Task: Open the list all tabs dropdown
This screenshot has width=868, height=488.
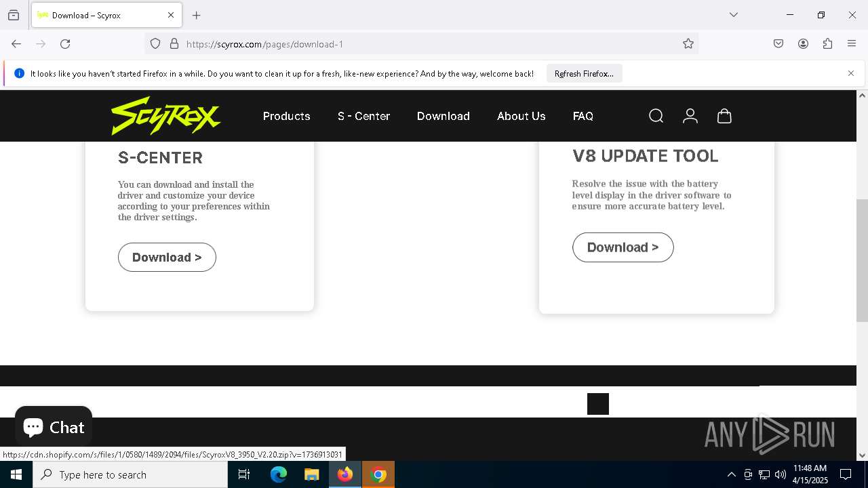Action: pos(734,15)
